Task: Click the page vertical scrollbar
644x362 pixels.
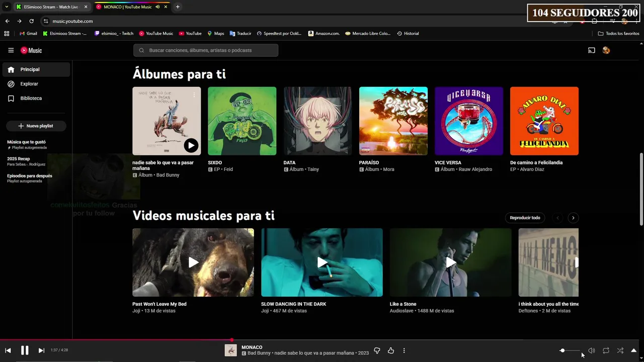Action: (x=641, y=189)
